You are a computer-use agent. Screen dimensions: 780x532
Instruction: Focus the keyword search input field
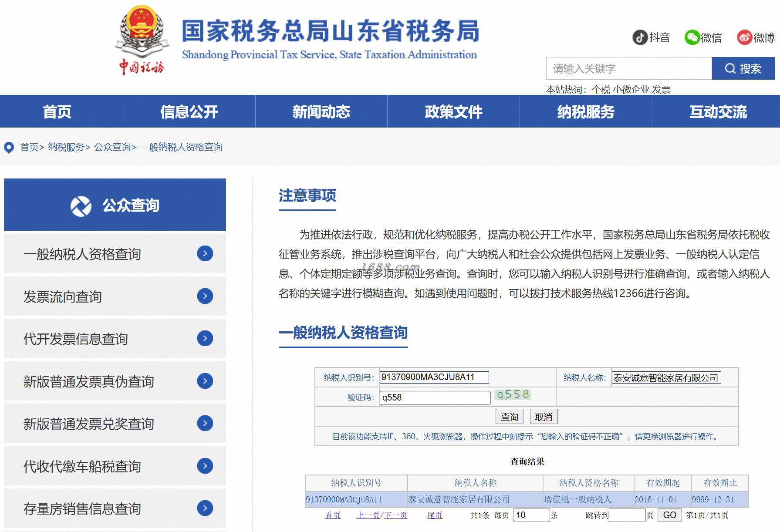[x=629, y=68]
